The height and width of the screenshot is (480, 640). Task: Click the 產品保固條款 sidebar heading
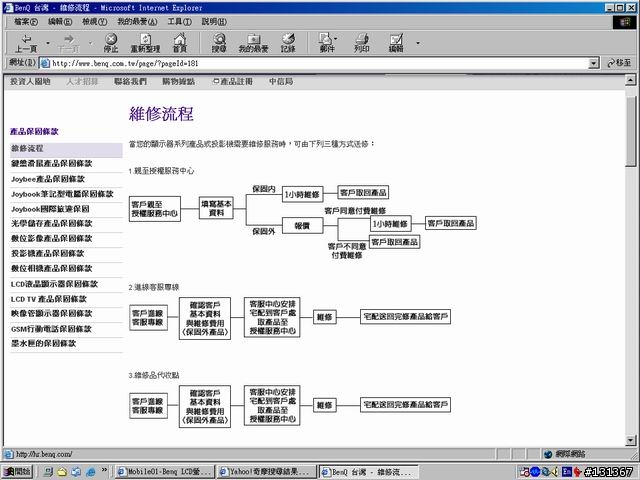[34, 131]
